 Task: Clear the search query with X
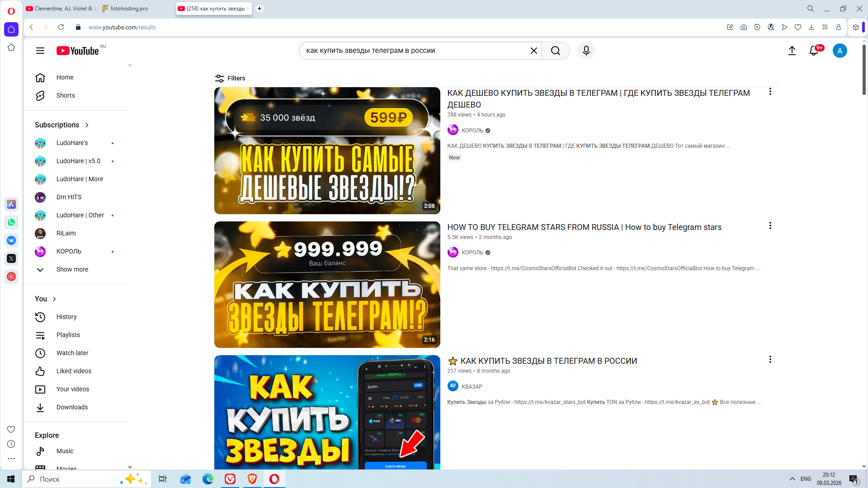click(x=533, y=51)
